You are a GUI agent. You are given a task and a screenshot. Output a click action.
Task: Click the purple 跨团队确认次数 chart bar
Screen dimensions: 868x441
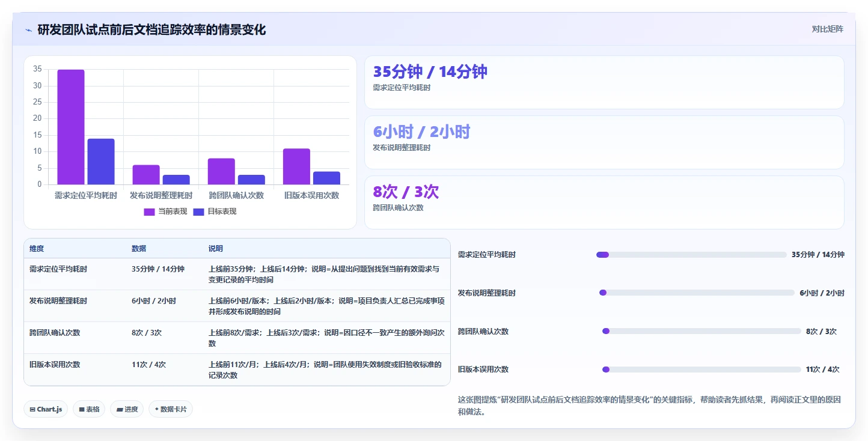221,171
